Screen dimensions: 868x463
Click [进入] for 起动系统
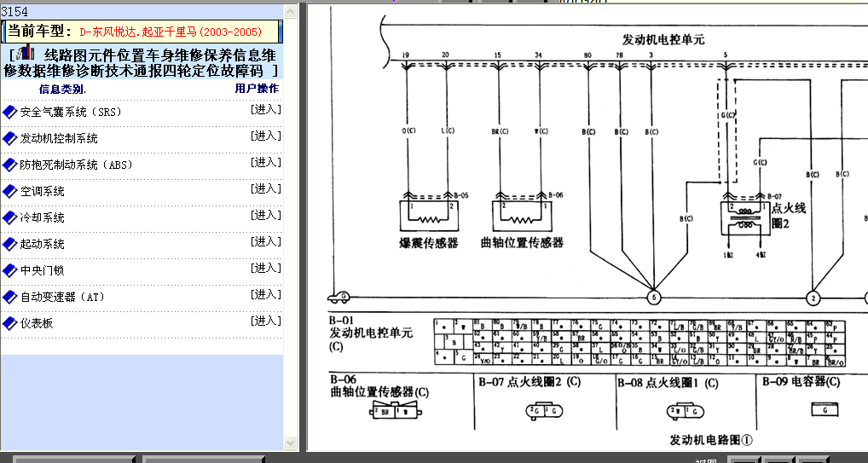click(266, 242)
